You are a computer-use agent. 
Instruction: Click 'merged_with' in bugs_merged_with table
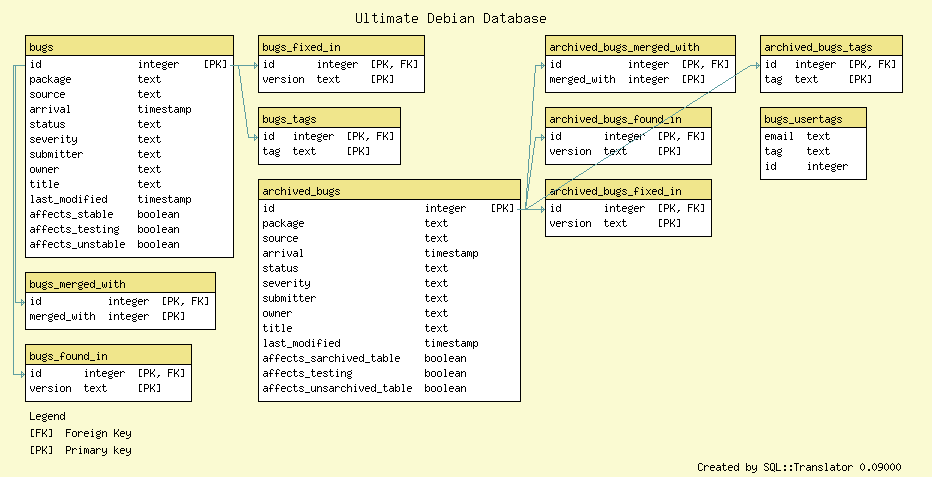coord(62,316)
